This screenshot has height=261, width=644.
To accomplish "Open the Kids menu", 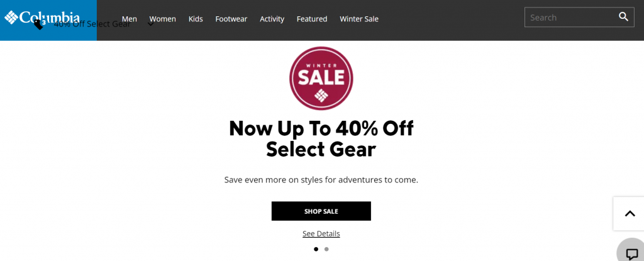I will (x=196, y=19).
